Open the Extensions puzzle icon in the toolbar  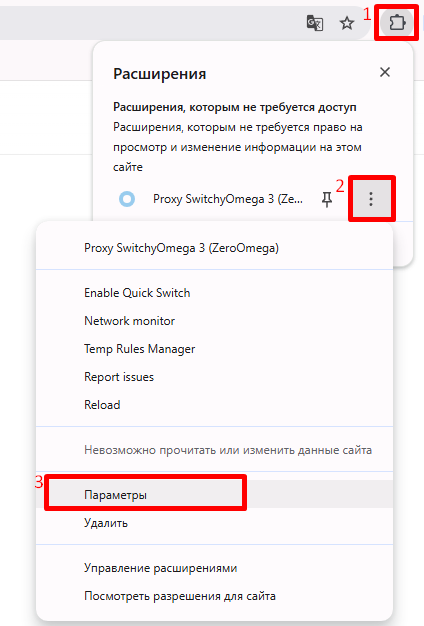[396, 23]
